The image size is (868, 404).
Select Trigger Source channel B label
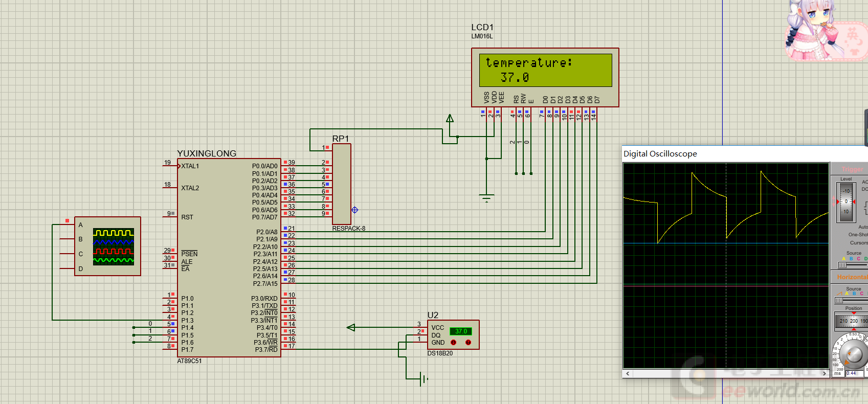851,259
